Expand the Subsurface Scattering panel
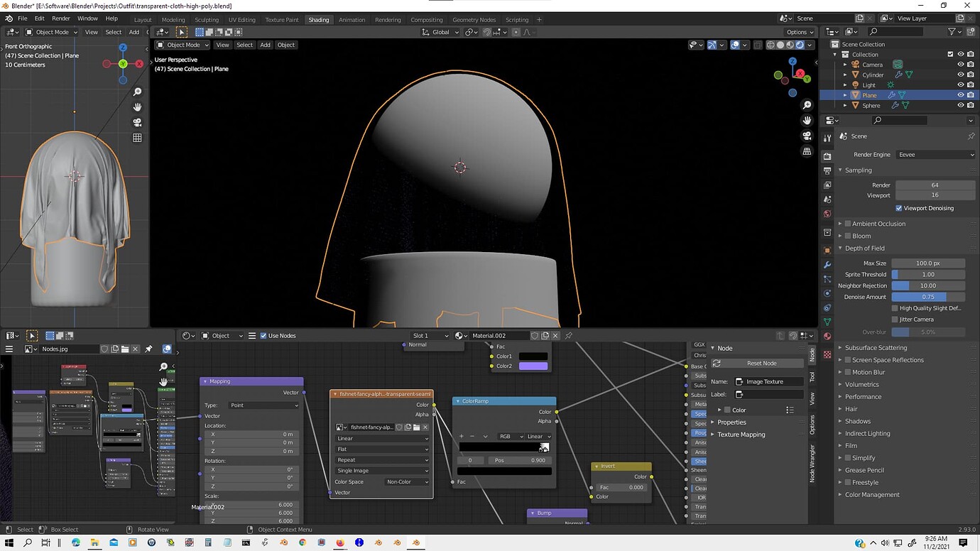Image resolution: width=980 pixels, height=551 pixels. (x=840, y=348)
